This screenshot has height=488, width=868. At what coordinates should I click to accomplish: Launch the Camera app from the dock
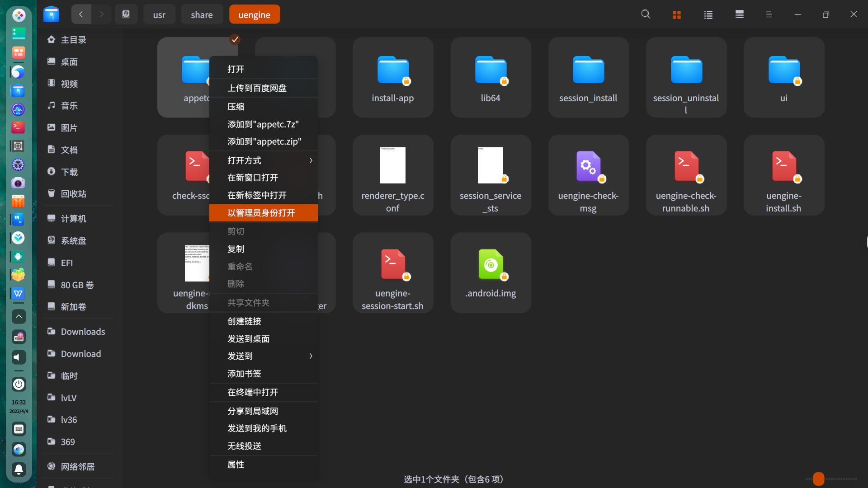(x=18, y=183)
